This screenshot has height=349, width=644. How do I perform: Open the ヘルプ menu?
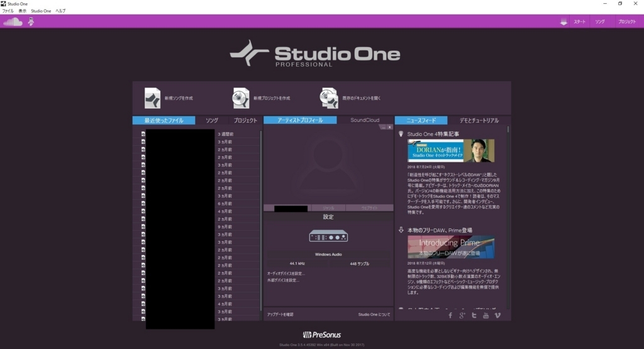[60, 11]
